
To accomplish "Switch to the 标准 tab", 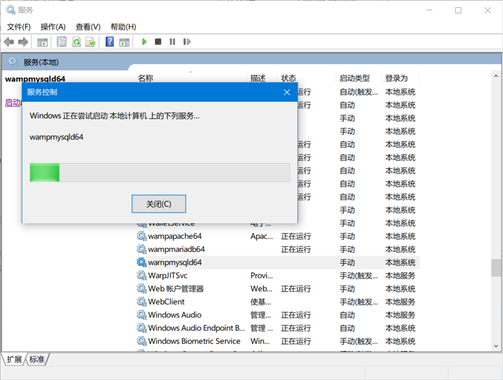I will pyautogui.click(x=37, y=359).
